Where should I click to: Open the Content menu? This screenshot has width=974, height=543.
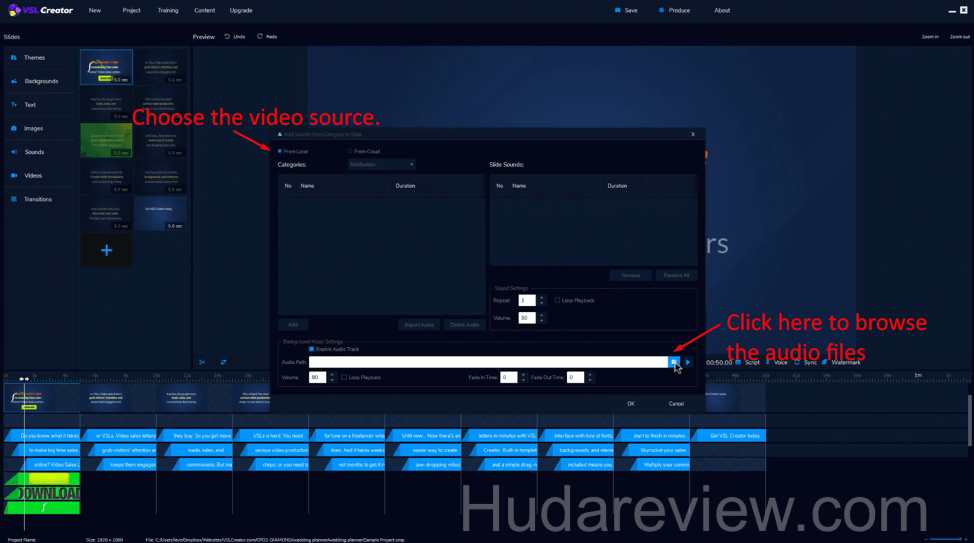click(204, 11)
